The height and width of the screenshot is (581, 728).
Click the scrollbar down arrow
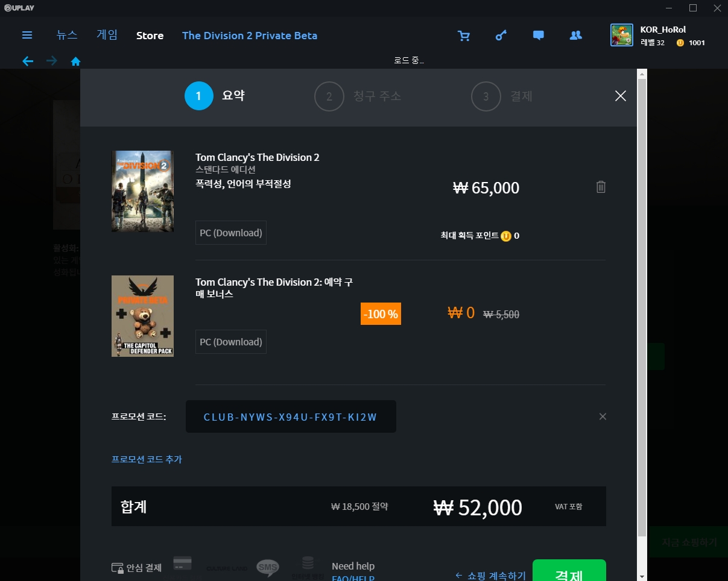[642, 576]
